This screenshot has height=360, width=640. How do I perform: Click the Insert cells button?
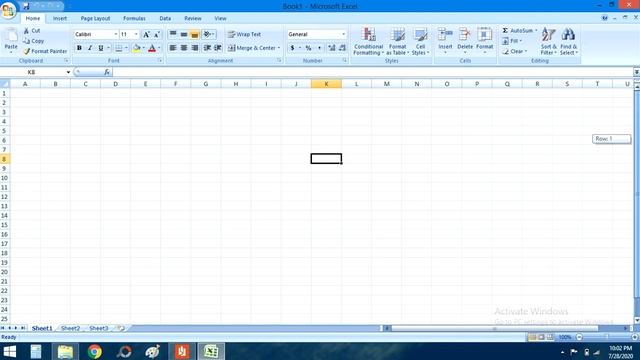445,40
